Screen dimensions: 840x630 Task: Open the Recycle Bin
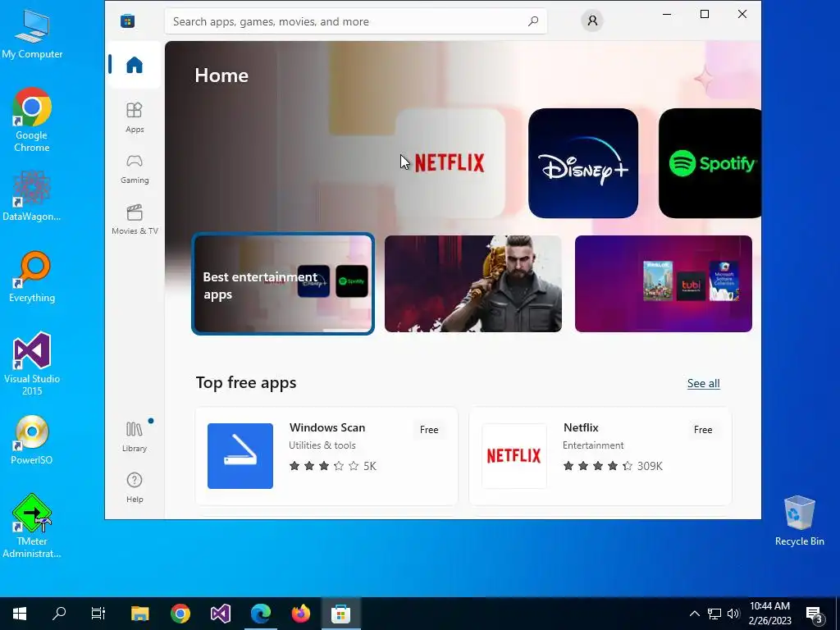[799, 521]
